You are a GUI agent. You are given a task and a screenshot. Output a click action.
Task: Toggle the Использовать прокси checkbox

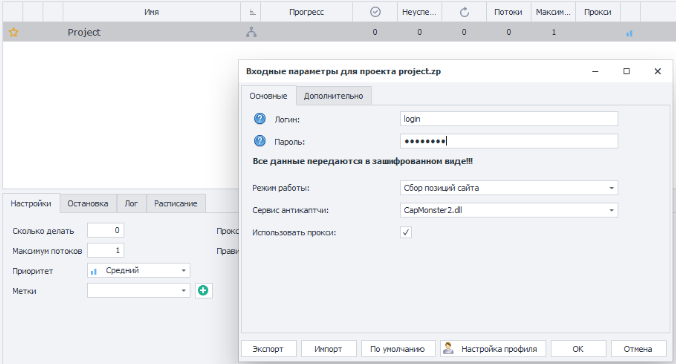406,232
